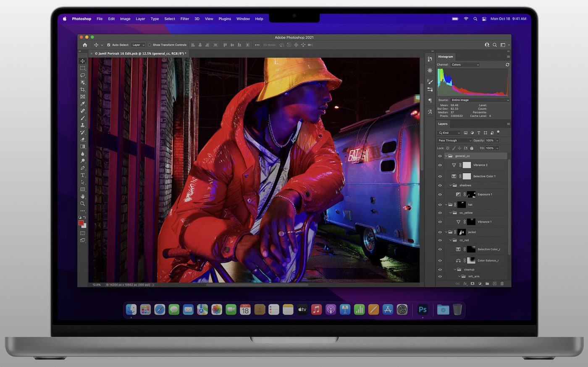The width and height of the screenshot is (588, 367).
Task: Click the Home icon in options bar
Action: pyautogui.click(x=85, y=45)
